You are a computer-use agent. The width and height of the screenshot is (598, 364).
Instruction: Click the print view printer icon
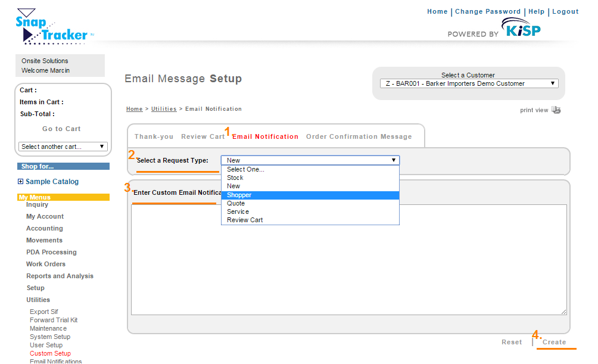(x=556, y=110)
